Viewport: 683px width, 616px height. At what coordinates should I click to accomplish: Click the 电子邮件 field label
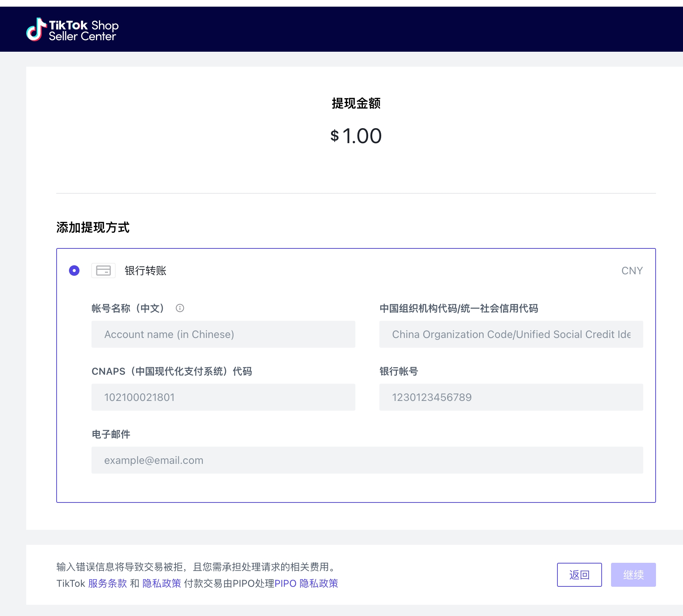click(111, 434)
